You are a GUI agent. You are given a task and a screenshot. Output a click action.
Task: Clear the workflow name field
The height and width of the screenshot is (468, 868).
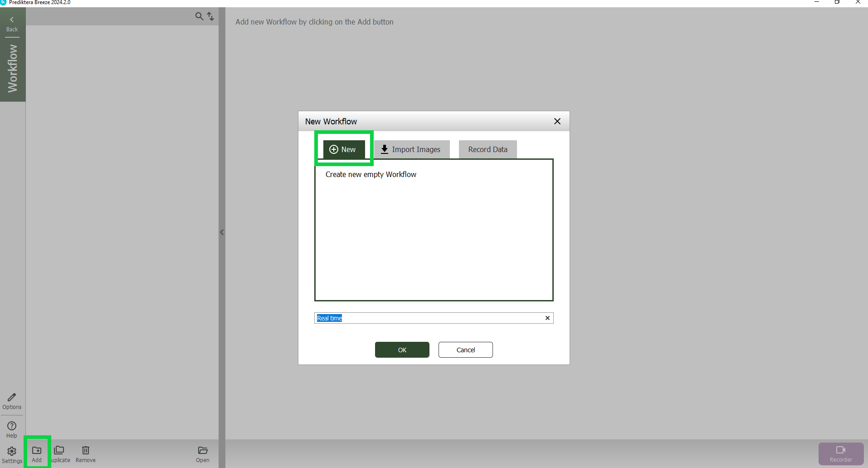click(547, 318)
